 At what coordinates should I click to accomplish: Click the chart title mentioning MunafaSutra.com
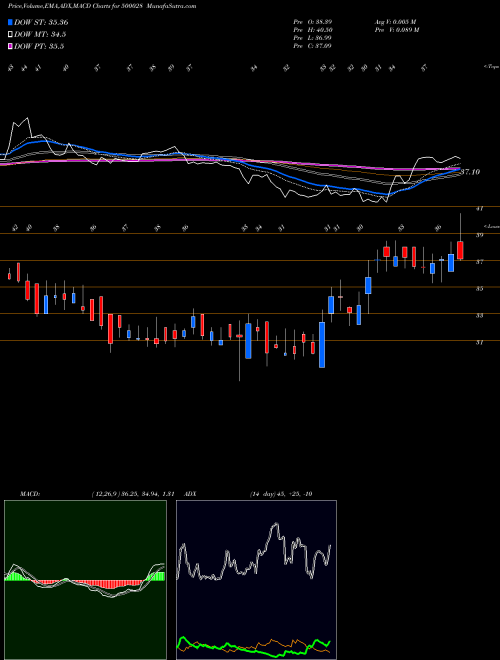(102, 6)
